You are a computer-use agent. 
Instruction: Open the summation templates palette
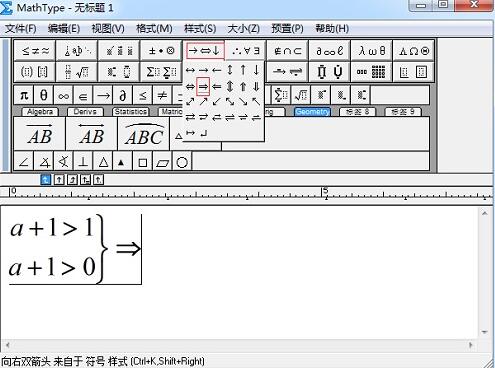pos(161,72)
